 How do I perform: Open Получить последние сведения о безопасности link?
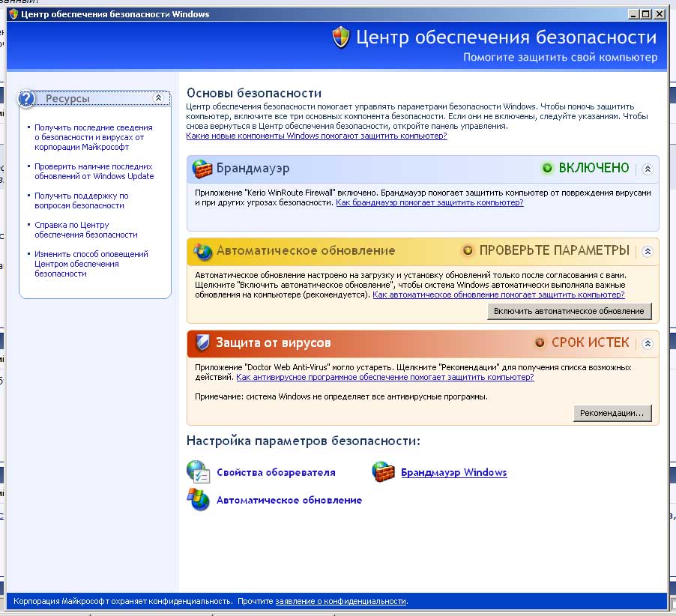94,137
